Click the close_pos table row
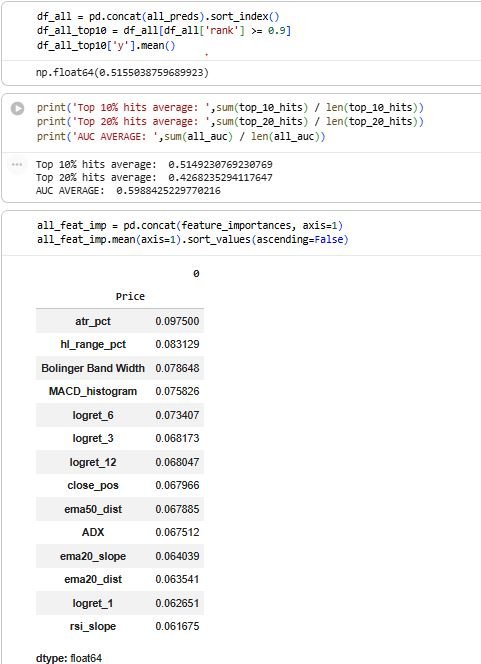 tap(120, 485)
